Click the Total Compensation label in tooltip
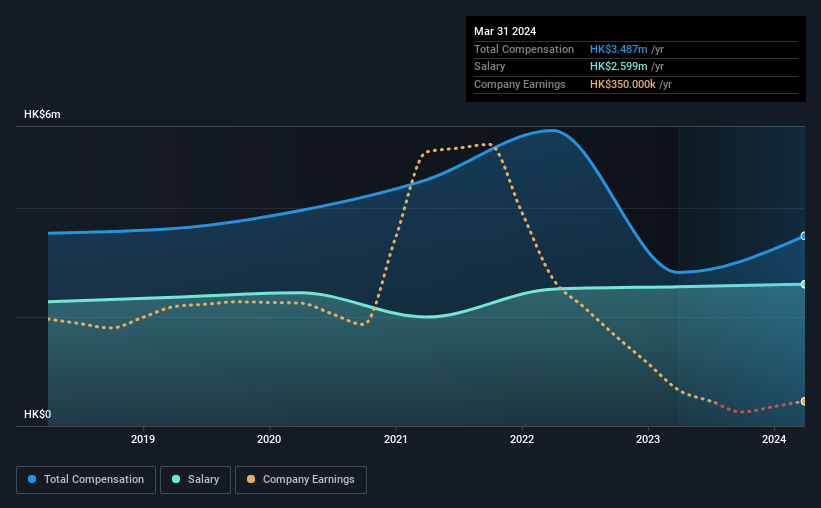Viewport: 821px width, 508px height. (524, 49)
